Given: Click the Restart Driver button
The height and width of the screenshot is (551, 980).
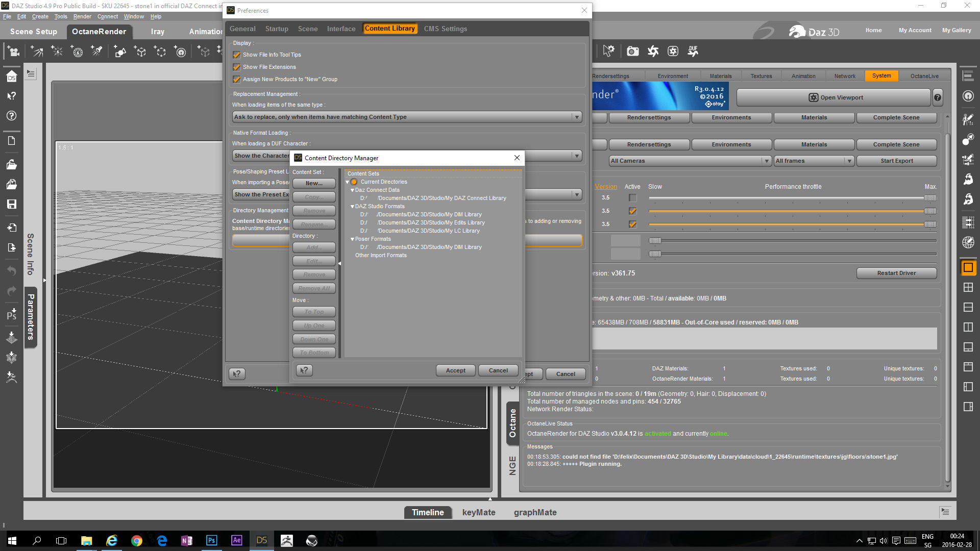Looking at the screenshot, I should (896, 273).
